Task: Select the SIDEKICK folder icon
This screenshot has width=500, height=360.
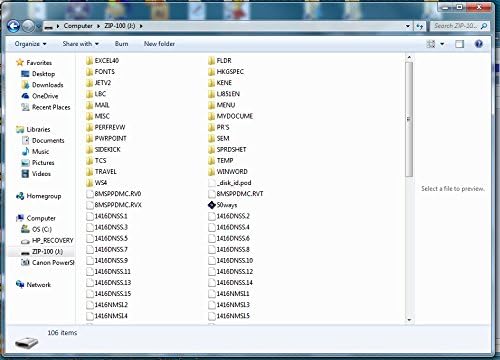Action: (89, 149)
